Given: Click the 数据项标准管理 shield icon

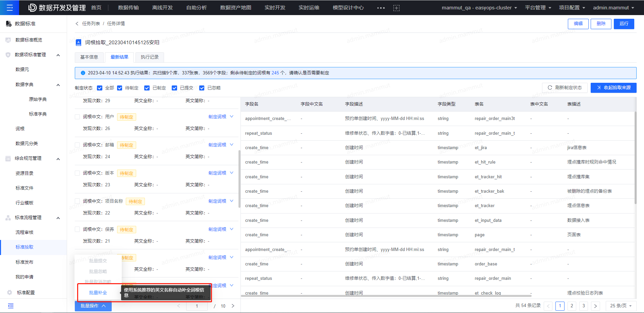Looking at the screenshot, I should point(8,55).
